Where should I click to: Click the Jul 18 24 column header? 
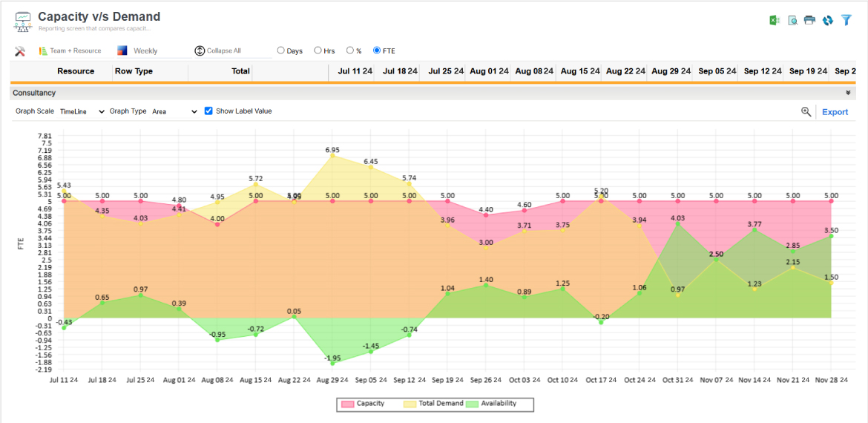pyautogui.click(x=400, y=70)
